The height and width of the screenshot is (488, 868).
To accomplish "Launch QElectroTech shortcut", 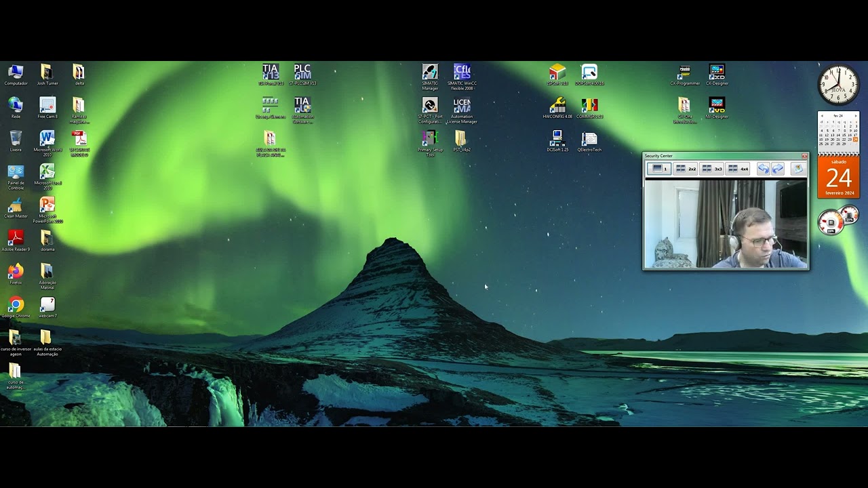I will pos(589,141).
